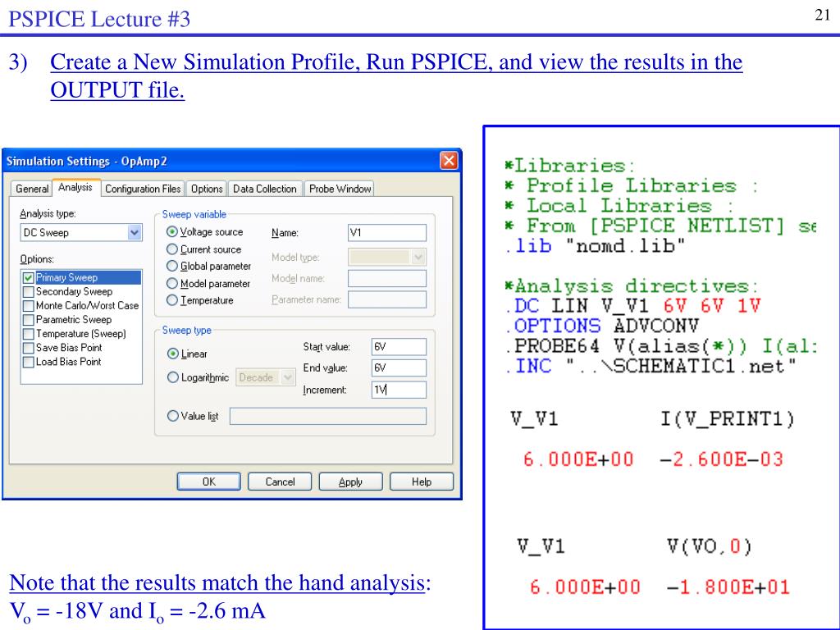Click the Help button

(422, 482)
